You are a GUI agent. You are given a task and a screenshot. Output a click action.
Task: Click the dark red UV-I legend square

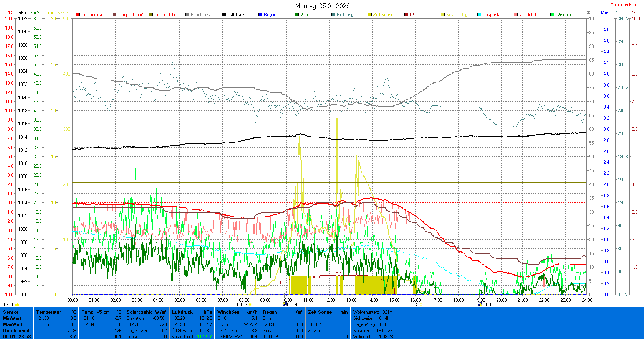(x=406, y=15)
